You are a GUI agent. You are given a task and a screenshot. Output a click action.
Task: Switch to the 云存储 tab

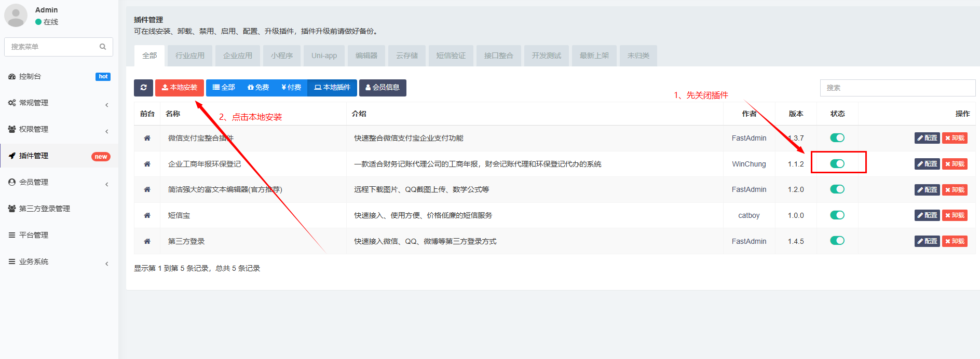[407, 56]
